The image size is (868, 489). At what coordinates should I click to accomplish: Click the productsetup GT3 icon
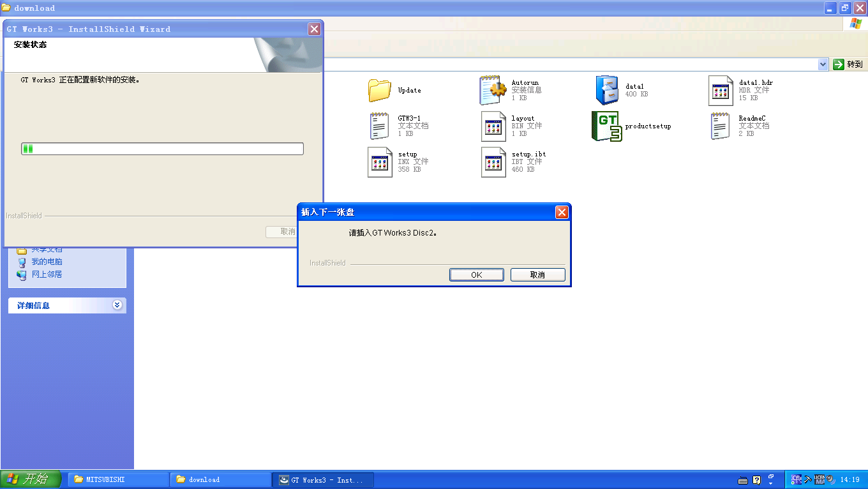606,126
